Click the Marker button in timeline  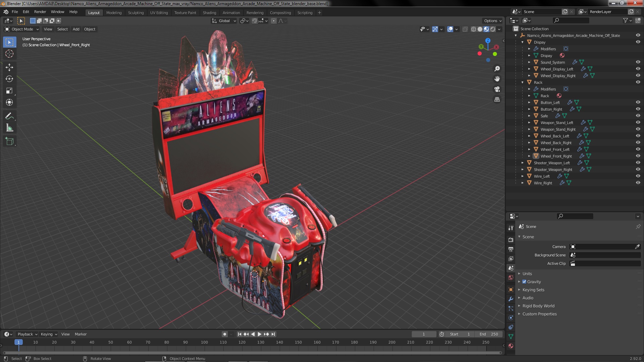(80, 334)
